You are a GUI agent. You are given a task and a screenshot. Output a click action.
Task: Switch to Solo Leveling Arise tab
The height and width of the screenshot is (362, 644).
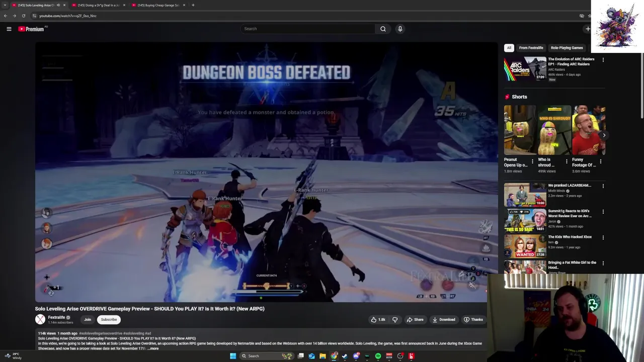point(35,5)
